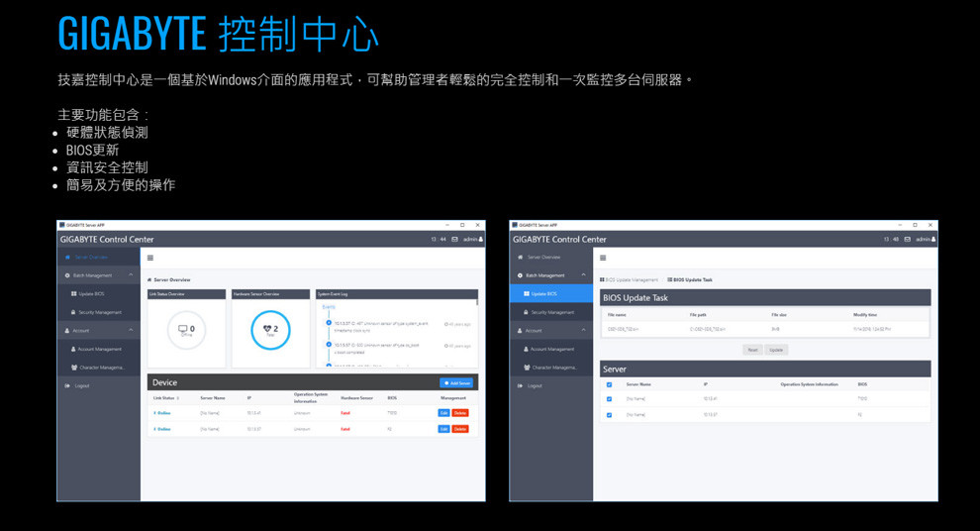980x531 pixels.
Task: Open Account Management in BIOS Update Task window sidebar
Action: click(551, 349)
